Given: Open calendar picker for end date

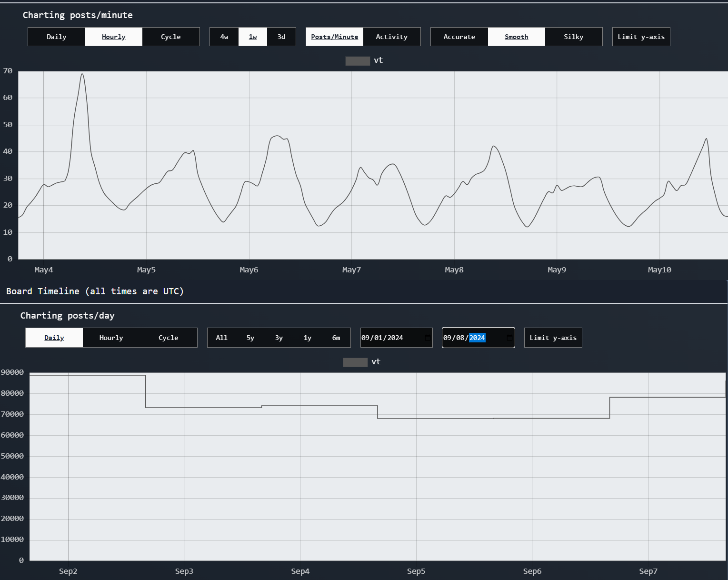Looking at the screenshot, I should click(x=509, y=338).
